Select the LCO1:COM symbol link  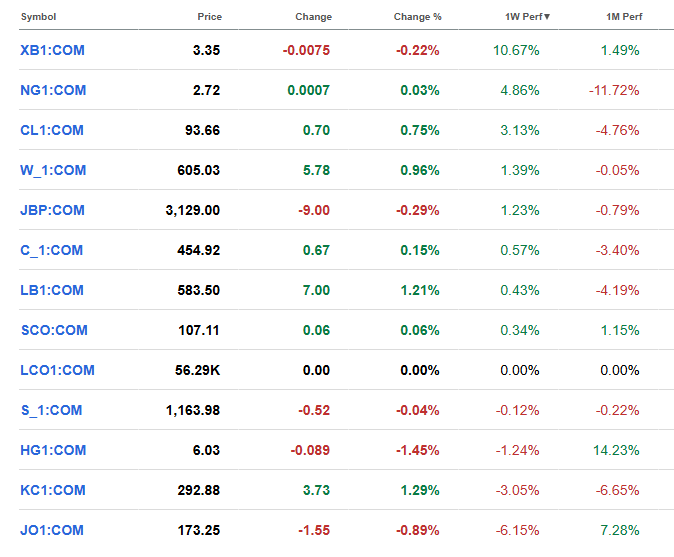(57, 370)
